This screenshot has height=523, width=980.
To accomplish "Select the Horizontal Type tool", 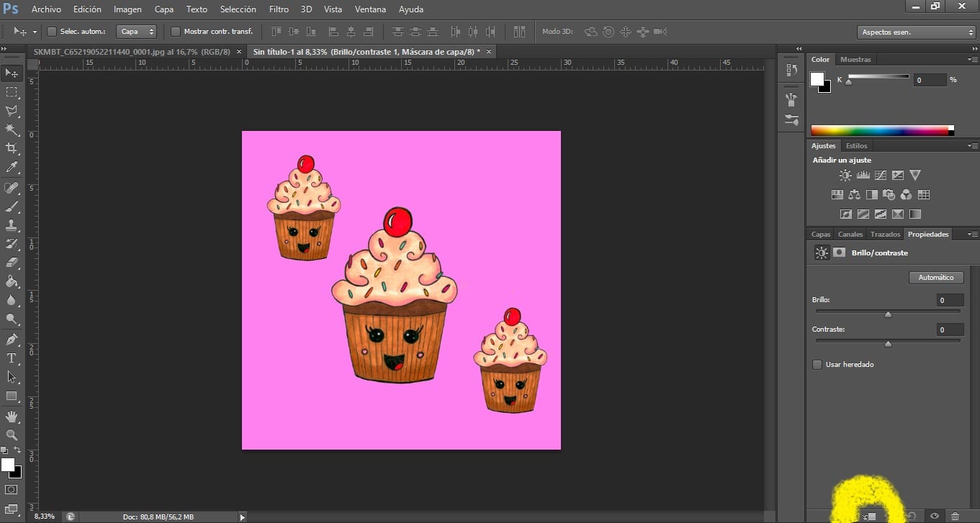I will coord(12,358).
